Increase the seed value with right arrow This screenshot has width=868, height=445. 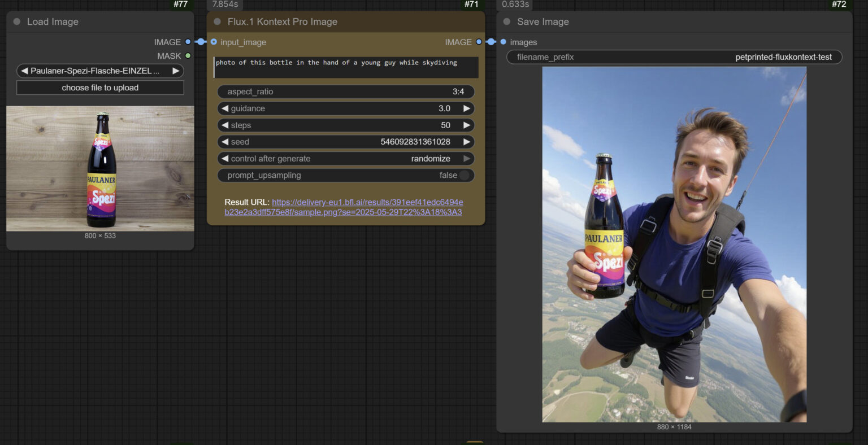pos(466,142)
